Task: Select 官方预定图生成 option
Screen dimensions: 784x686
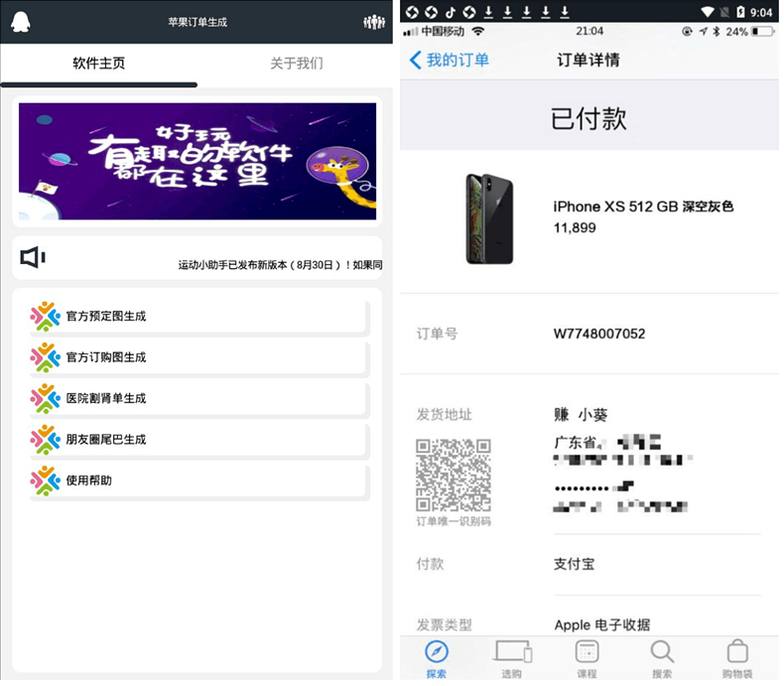Action: [x=198, y=317]
